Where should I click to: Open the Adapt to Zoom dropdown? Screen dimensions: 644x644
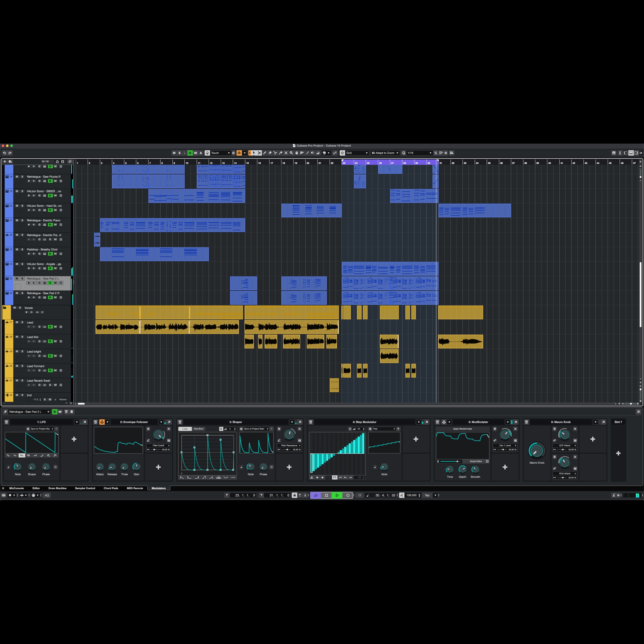[x=385, y=153]
